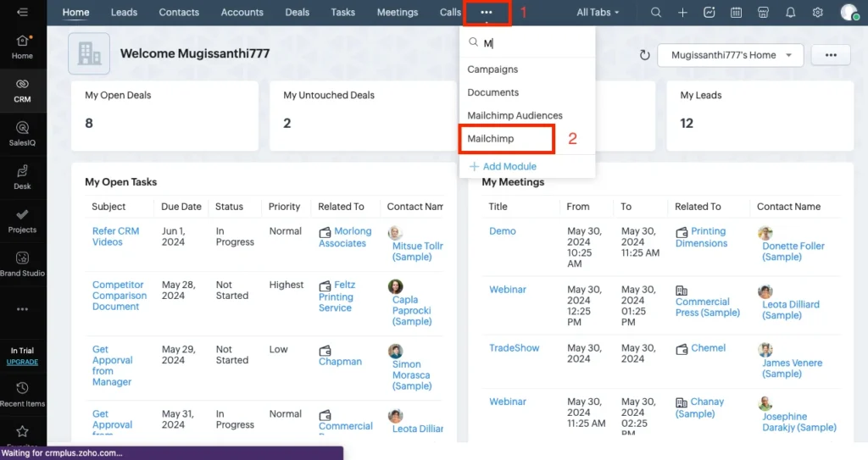Go to the Tasks tab
This screenshot has width=868, height=460.
pyautogui.click(x=342, y=12)
